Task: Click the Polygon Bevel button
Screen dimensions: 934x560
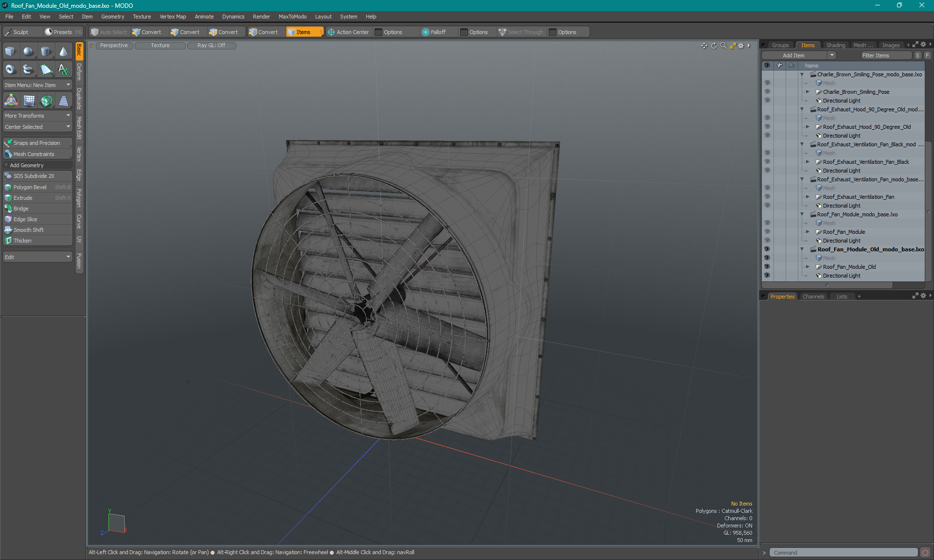Action: click(30, 187)
